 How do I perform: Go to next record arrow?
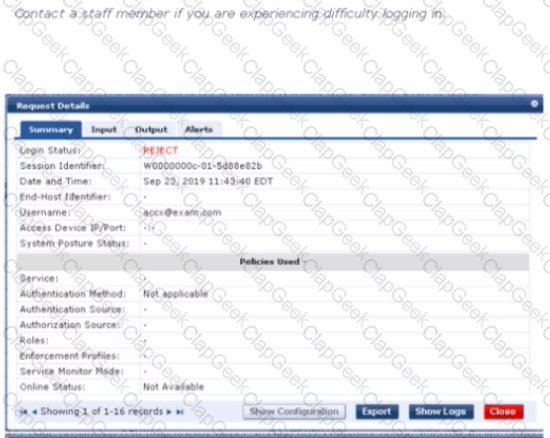[x=169, y=412]
